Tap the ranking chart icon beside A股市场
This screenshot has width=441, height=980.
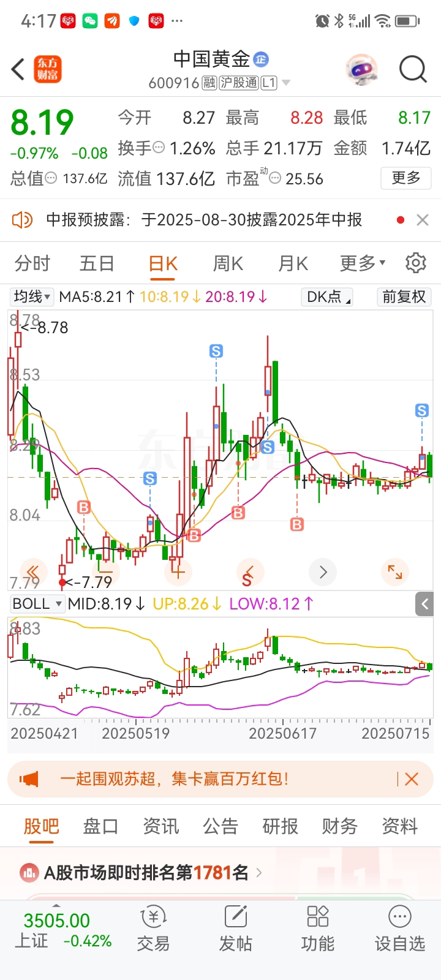point(29,873)
